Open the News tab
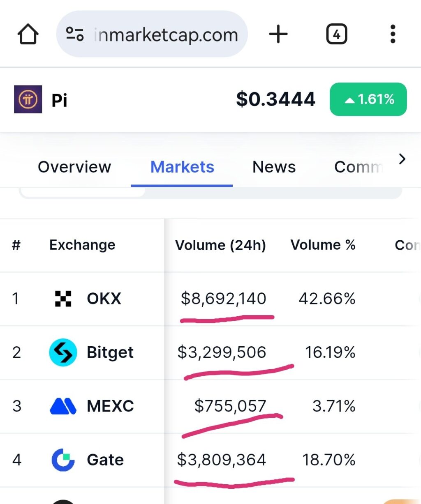The width and height of the screenshot is (421, 504). [274, 167]
